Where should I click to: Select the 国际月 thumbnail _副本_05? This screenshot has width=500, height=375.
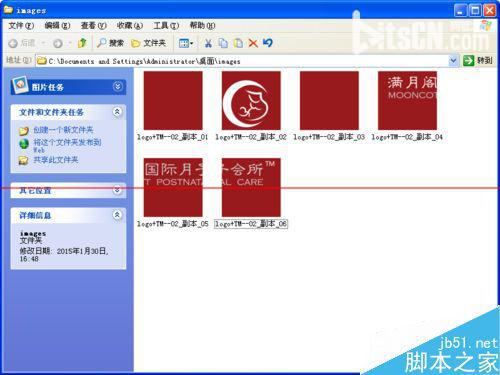point(173,187)
